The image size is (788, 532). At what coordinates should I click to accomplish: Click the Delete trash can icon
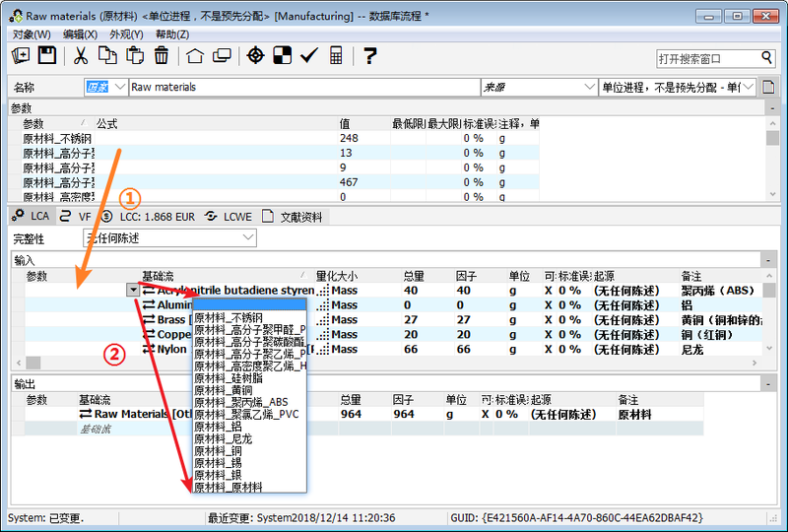point(161,56)
